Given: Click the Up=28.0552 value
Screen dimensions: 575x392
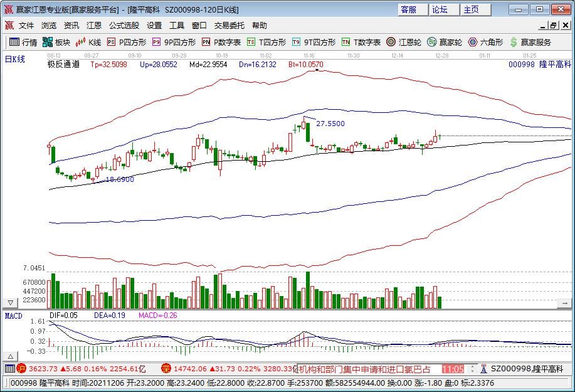Looking at the screenshot, I should point(159,65).
